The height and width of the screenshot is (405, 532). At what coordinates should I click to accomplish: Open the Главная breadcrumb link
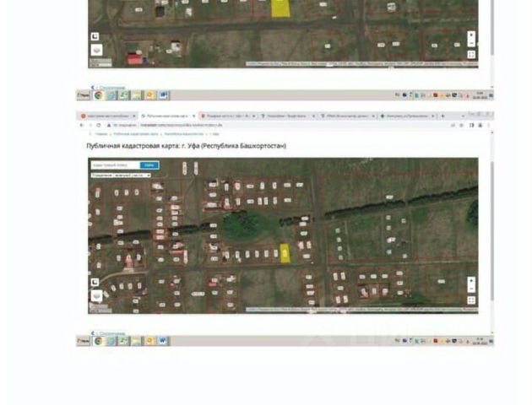pos(101,134)
